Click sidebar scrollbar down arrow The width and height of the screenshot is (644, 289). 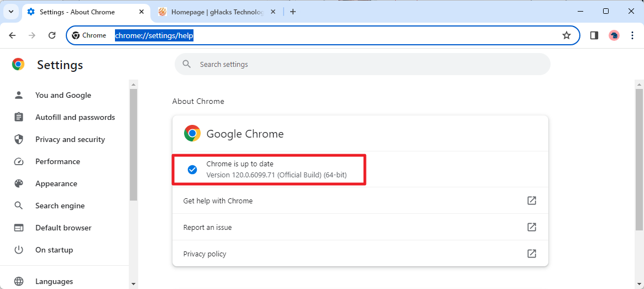click(x=133, y=284)
